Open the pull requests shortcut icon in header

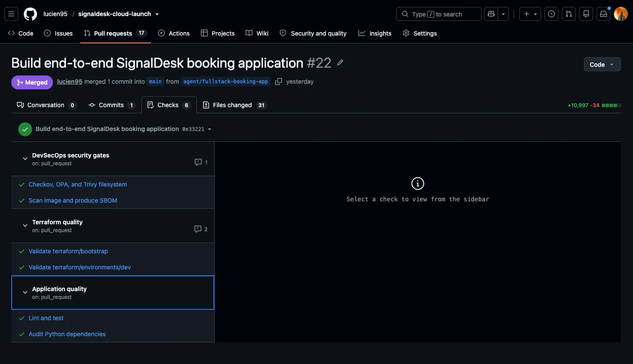pos(569,14)
